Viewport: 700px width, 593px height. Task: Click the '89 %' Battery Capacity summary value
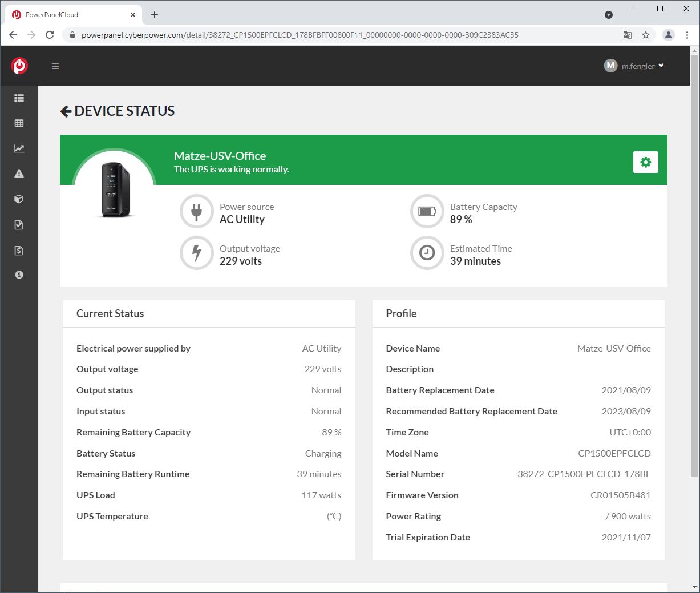461,220
